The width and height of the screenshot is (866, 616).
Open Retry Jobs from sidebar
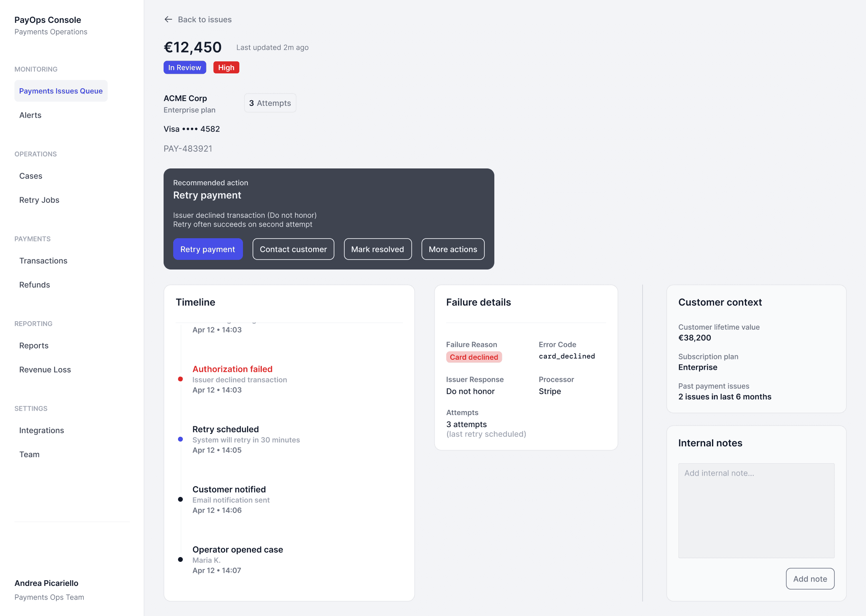pos(39,200)
